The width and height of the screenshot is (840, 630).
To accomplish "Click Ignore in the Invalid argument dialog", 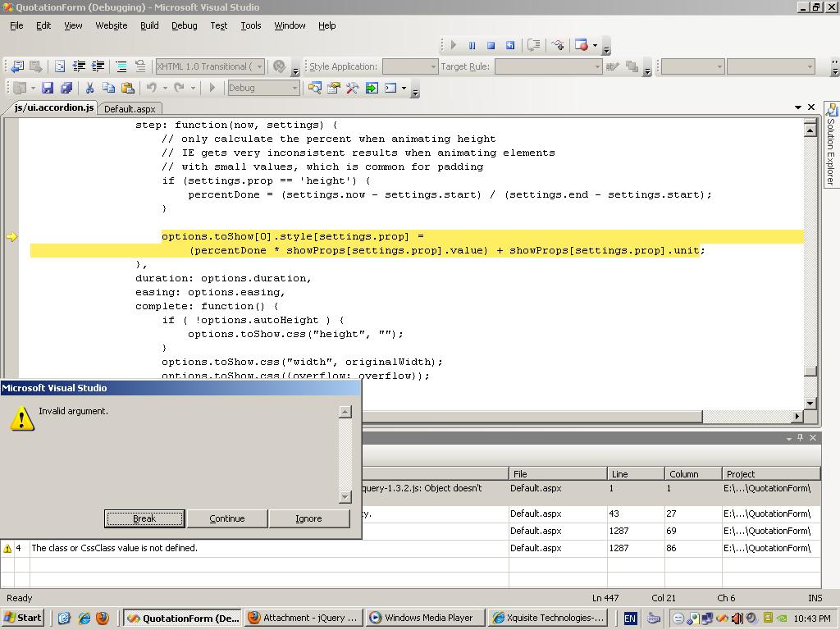I will pos(308,518).
